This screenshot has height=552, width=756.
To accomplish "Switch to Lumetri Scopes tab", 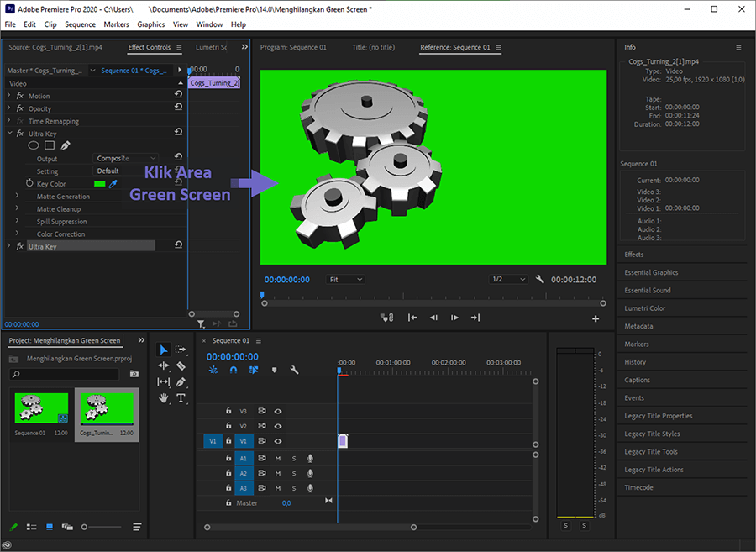I will pos(211,47).
